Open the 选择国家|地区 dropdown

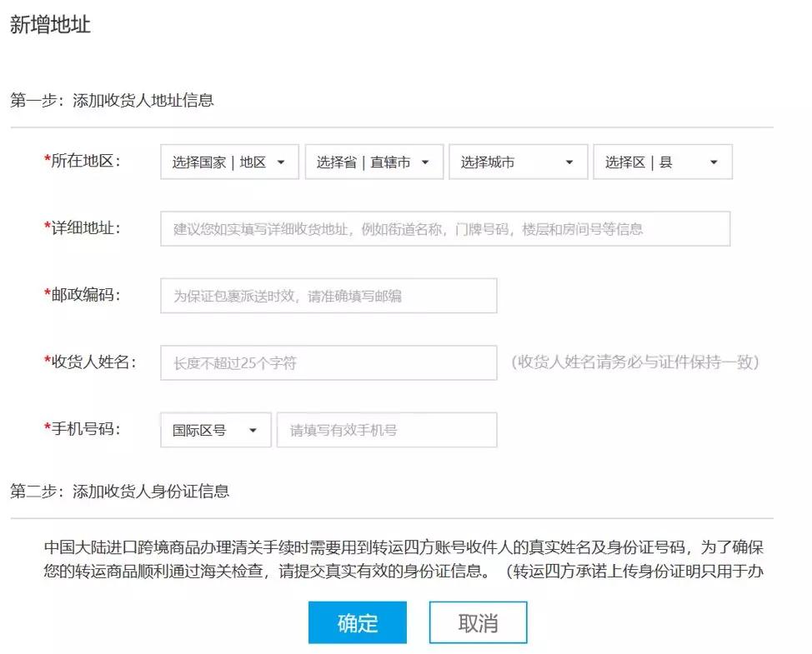click(229, 162)
